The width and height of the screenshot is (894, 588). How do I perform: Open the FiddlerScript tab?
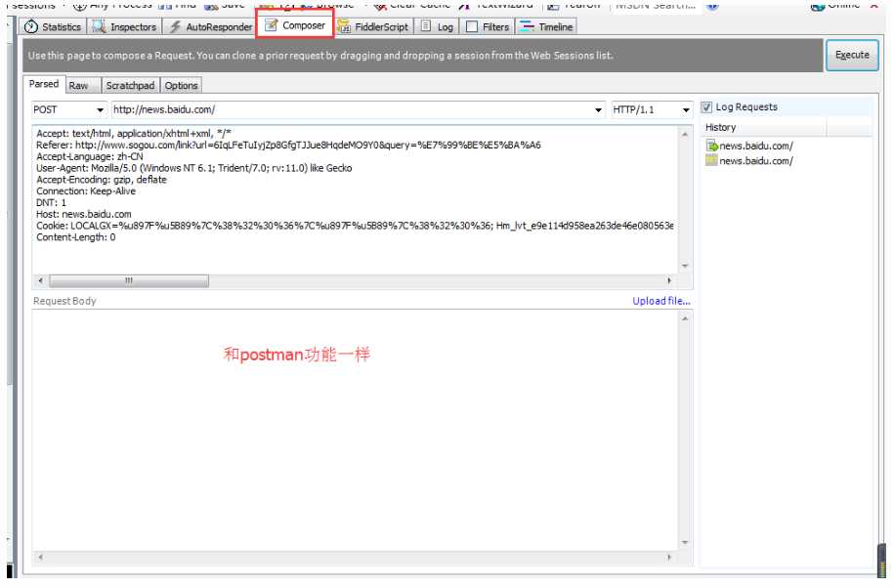pyautogui.click(x=373, y=26)
